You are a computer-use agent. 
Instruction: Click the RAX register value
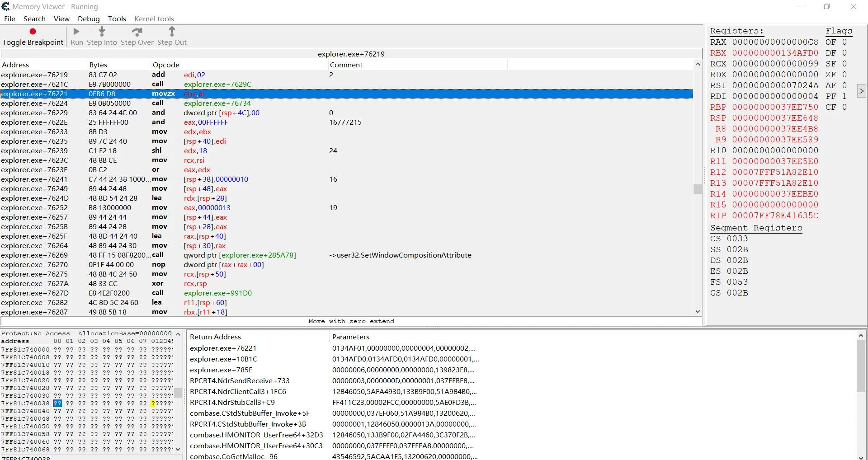point(775,42)
